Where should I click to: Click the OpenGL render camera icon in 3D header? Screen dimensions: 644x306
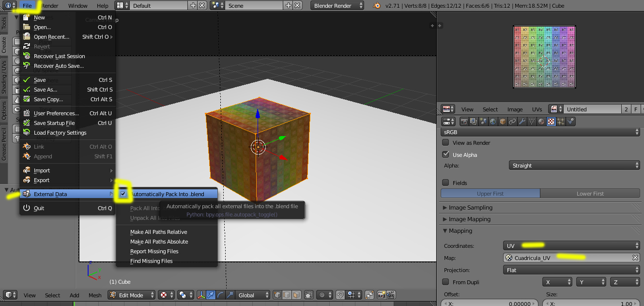[381, 295]
